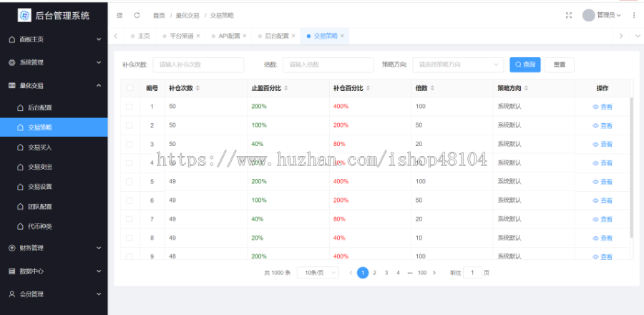This screenshot has width=644, height=315.
Task: Check the checkbox for row 5
Action: click(130, 182)
